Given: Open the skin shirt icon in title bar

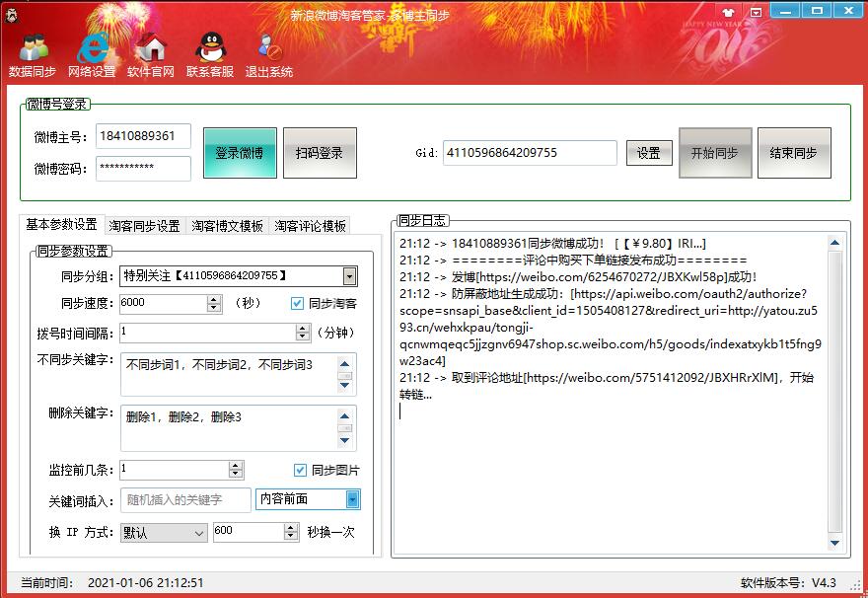Looking at the screenshot, I should click(x=729, y=12).
